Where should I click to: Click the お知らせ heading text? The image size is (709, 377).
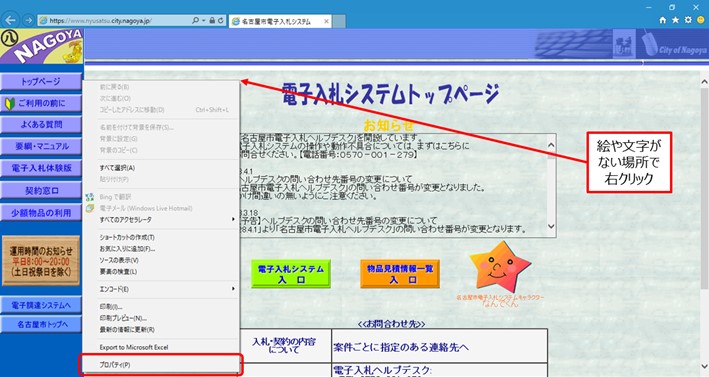pyautogui.click(x=388, y=125)
